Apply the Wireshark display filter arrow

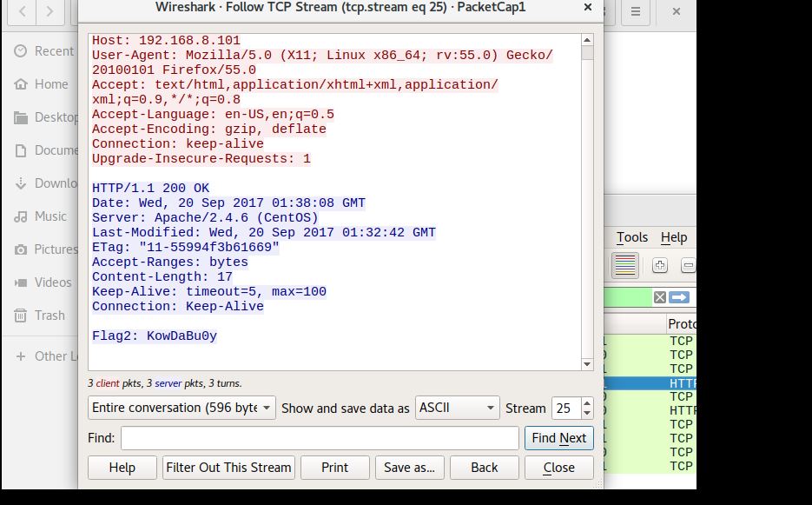[x=679, y=297]
